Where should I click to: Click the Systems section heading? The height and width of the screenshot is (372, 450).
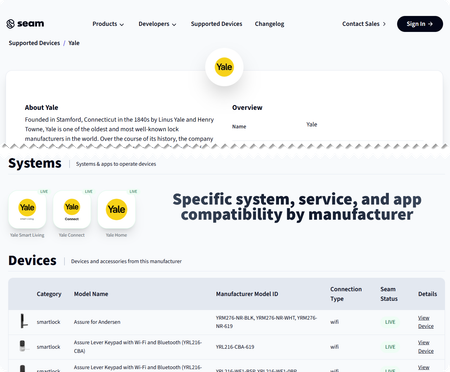point(35,163)
